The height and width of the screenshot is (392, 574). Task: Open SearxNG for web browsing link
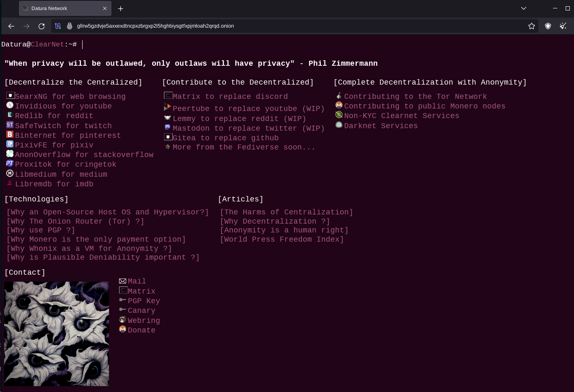pos(70,97)
